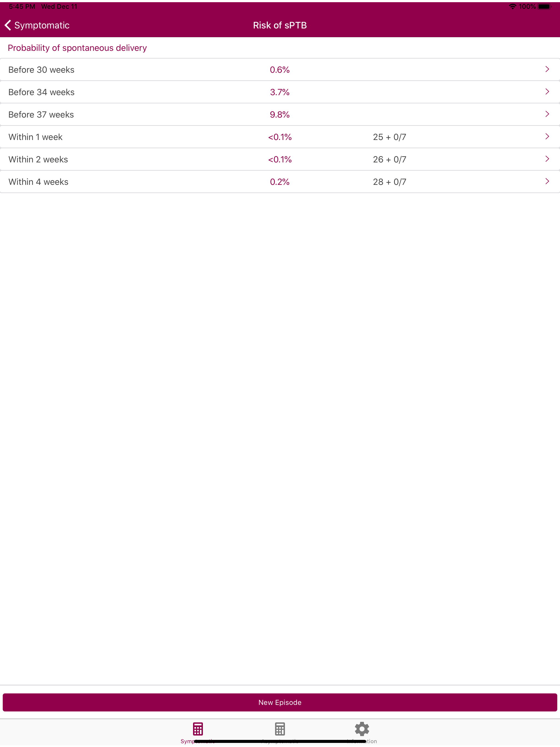Click the back chevron next to Symptomatic
This screenshot has width=560, height=747.
coord(7,25)
